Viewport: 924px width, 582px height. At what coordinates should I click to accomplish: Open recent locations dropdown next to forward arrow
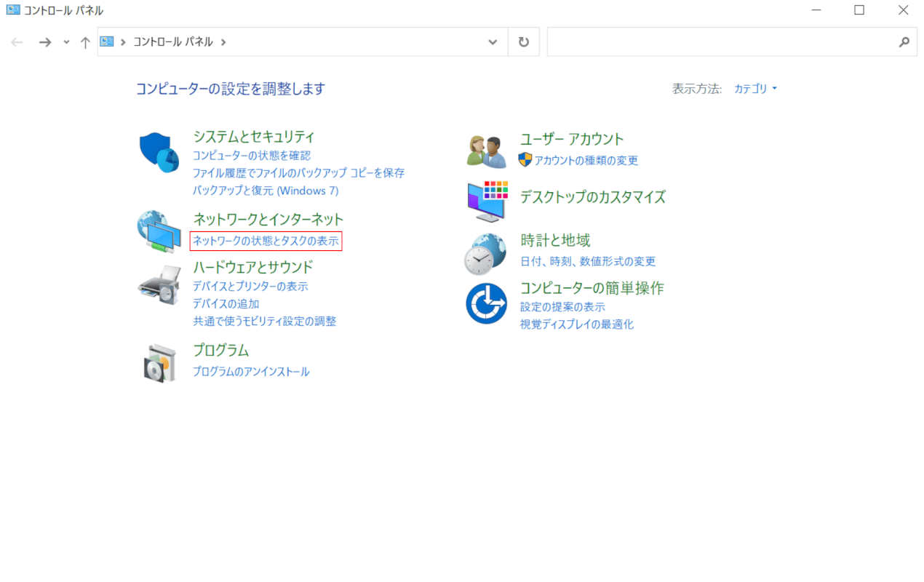tap(67, 42)
